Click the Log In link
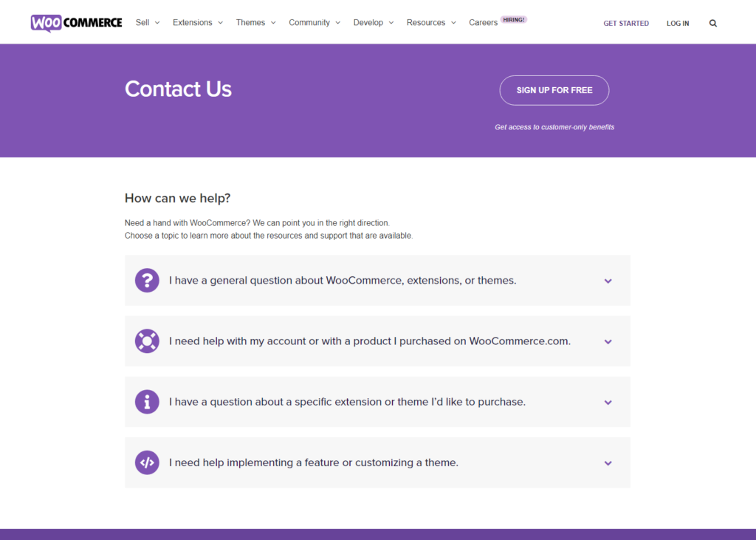 [x=678, y=23]
